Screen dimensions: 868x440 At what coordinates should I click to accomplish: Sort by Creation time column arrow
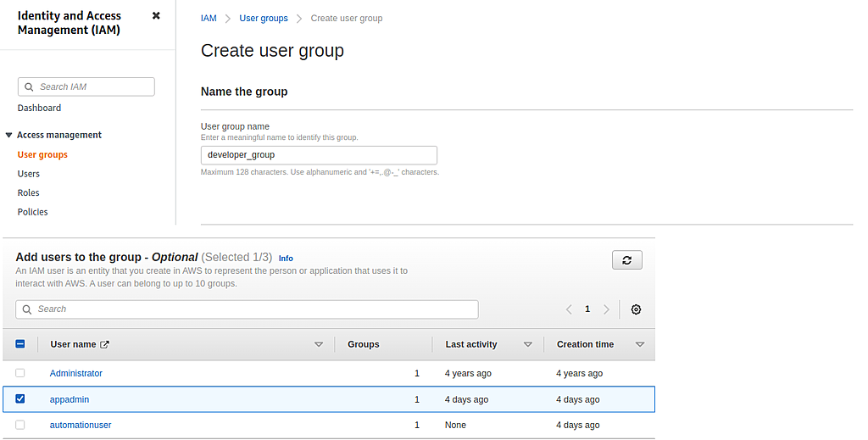[x=640, y=345]
